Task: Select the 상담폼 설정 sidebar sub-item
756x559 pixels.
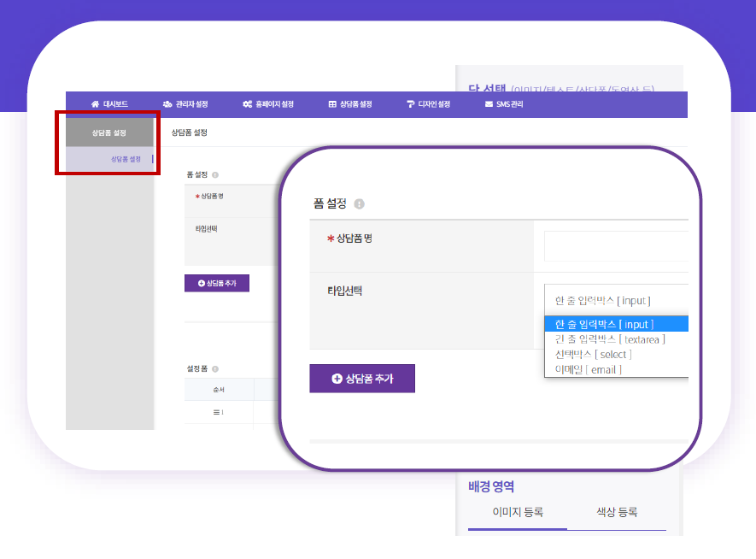Action: click(125, 159)
